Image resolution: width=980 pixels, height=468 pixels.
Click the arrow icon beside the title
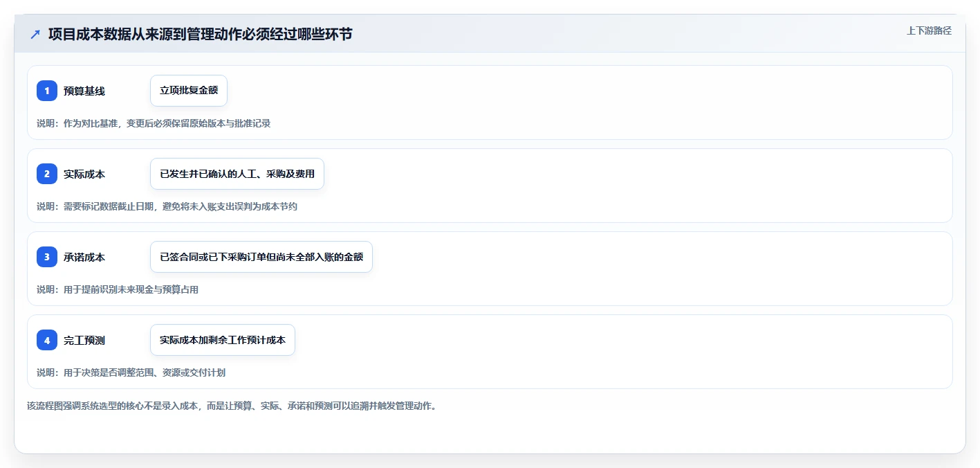tap(35, 34)
